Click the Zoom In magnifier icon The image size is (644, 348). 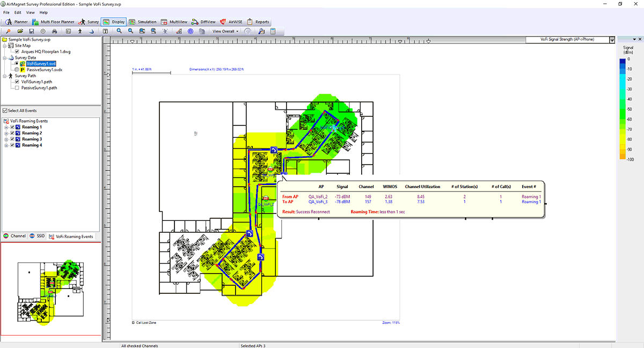tap(119, 31)
